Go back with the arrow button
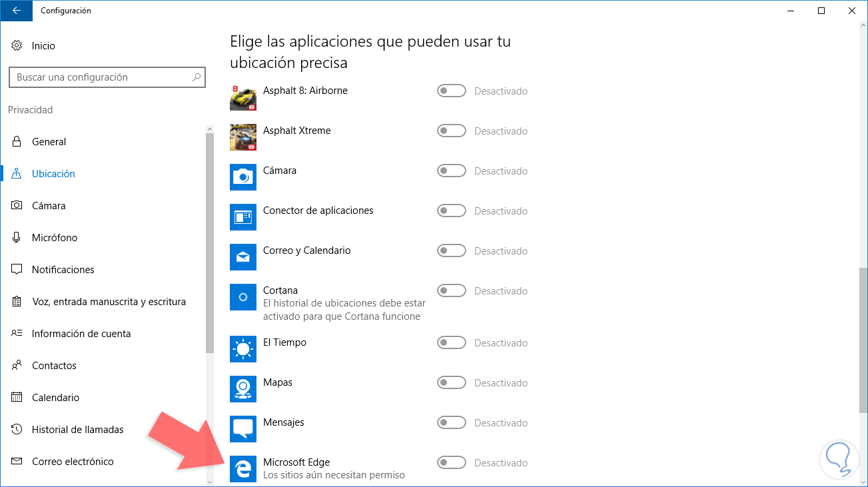 click(x=16, y=11)
